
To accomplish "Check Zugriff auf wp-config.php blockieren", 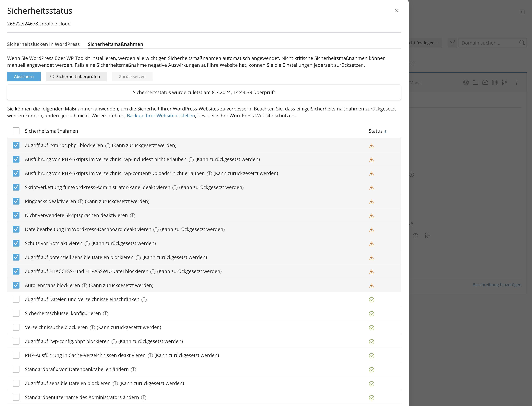I will click(16, 341).
